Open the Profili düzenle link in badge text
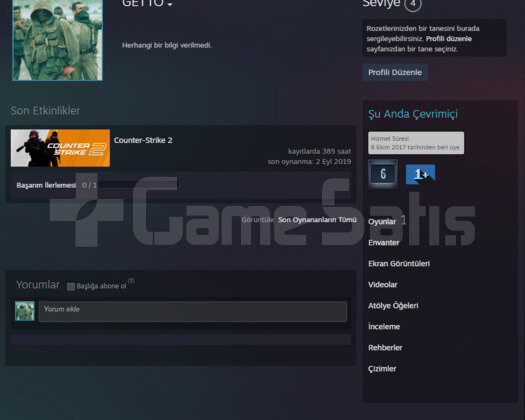 click(x=449, y=39)
